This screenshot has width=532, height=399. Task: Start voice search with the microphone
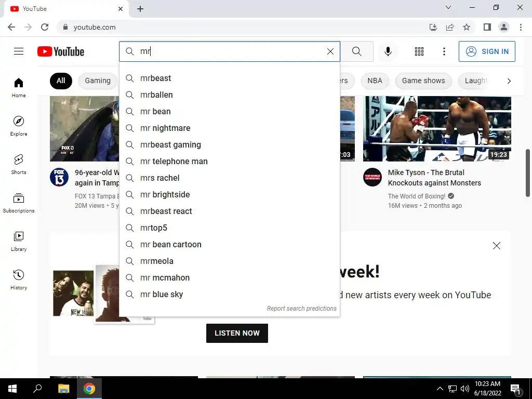tap(388, 51)
